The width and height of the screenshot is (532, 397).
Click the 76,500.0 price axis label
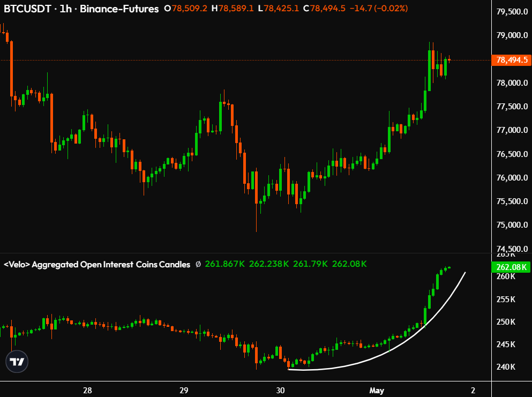click(x=512, y=154)
